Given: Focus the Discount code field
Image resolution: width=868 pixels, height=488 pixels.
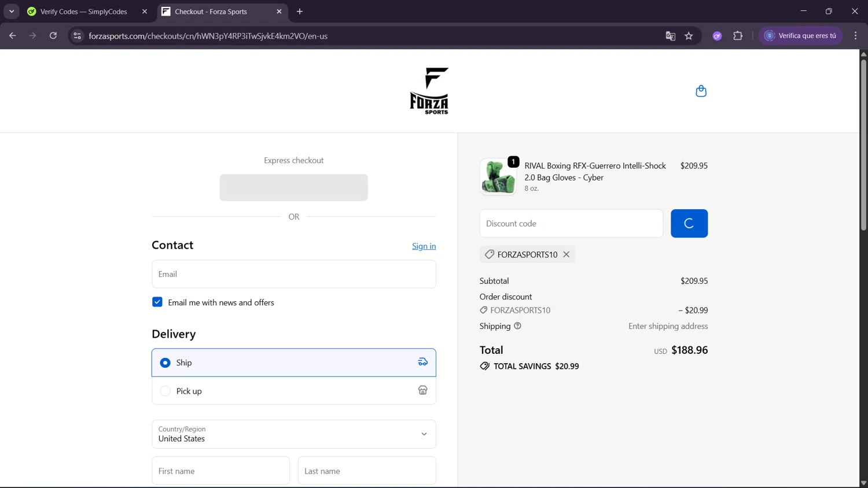Looking at the screenshot, I should 571,223.
